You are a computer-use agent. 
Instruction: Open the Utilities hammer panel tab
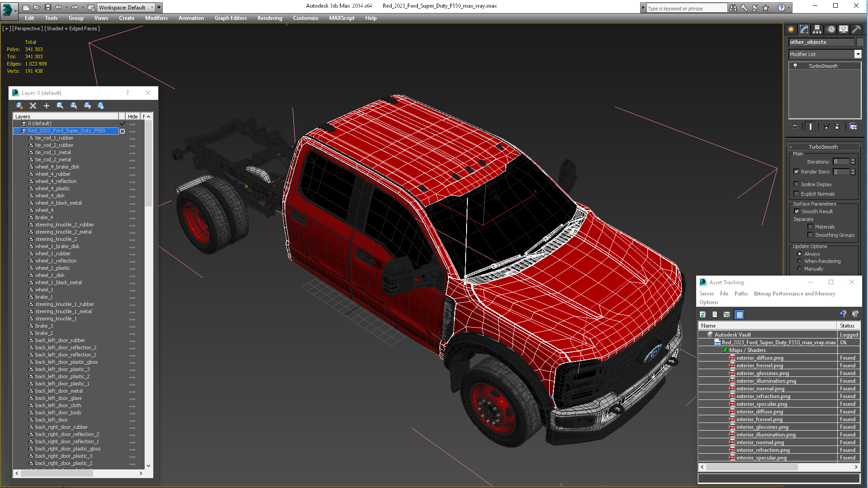[857, 29]
